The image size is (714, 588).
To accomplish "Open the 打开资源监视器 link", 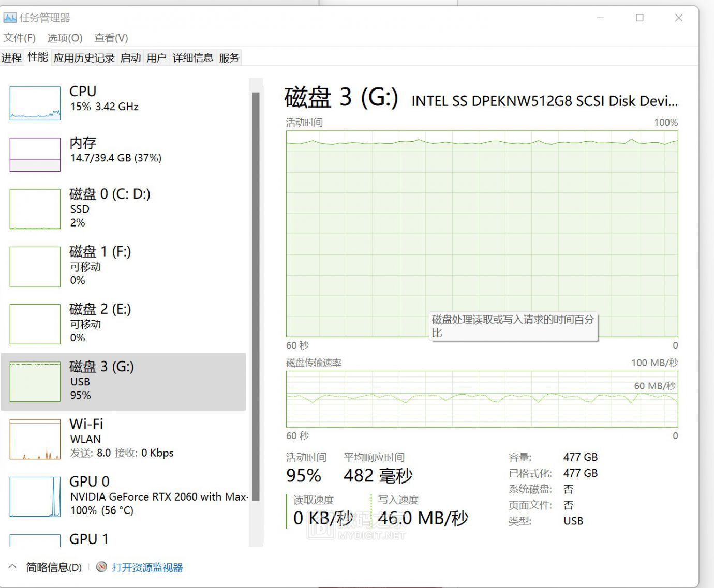I will point(147,567).
